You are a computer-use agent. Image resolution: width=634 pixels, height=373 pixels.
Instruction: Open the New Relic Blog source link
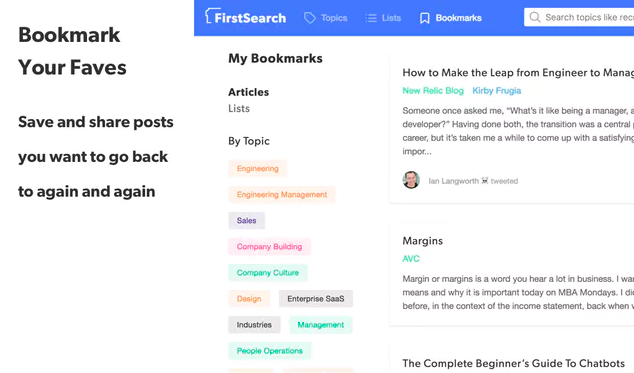tap(433, 91)
